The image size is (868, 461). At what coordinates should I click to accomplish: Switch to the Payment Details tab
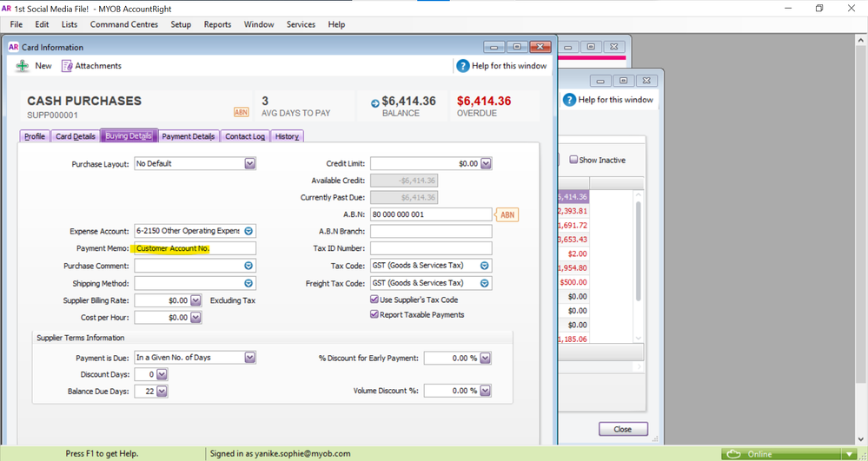click(x=188, y=136)
